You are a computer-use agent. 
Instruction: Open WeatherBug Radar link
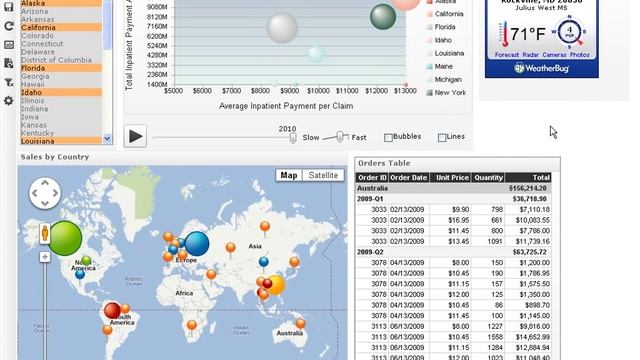coord(531,55)
